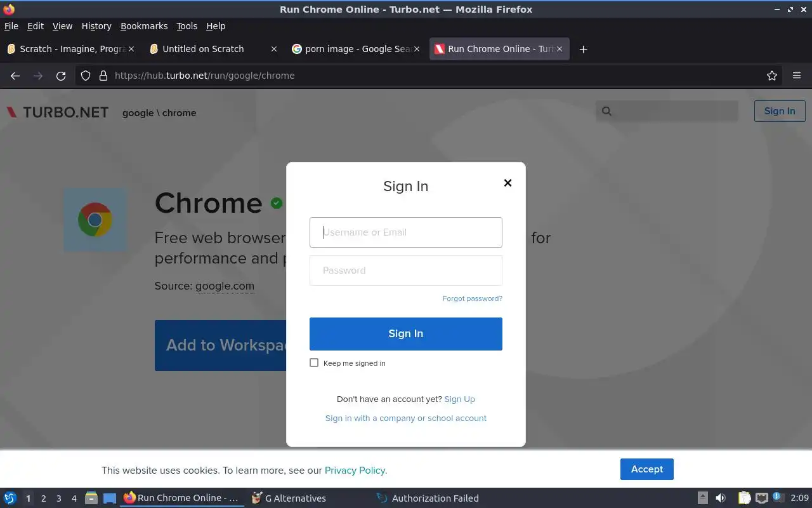
Task: Open the volume control tray icon
Action: 720,498
